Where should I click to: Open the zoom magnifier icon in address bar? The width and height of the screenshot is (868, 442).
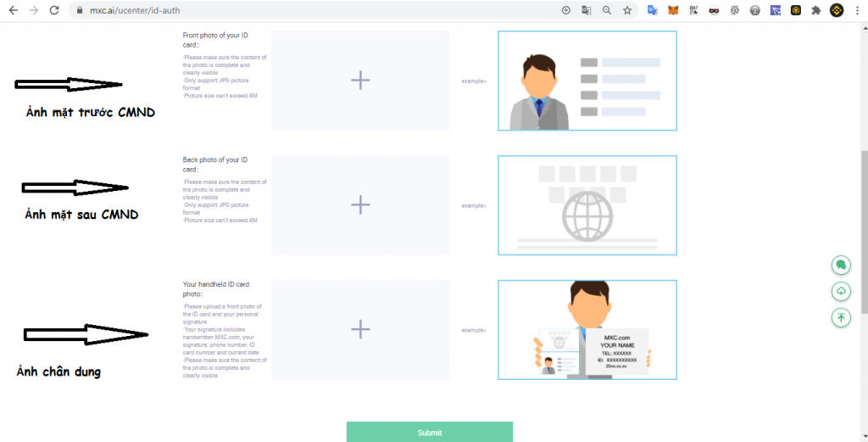[607, 10]
